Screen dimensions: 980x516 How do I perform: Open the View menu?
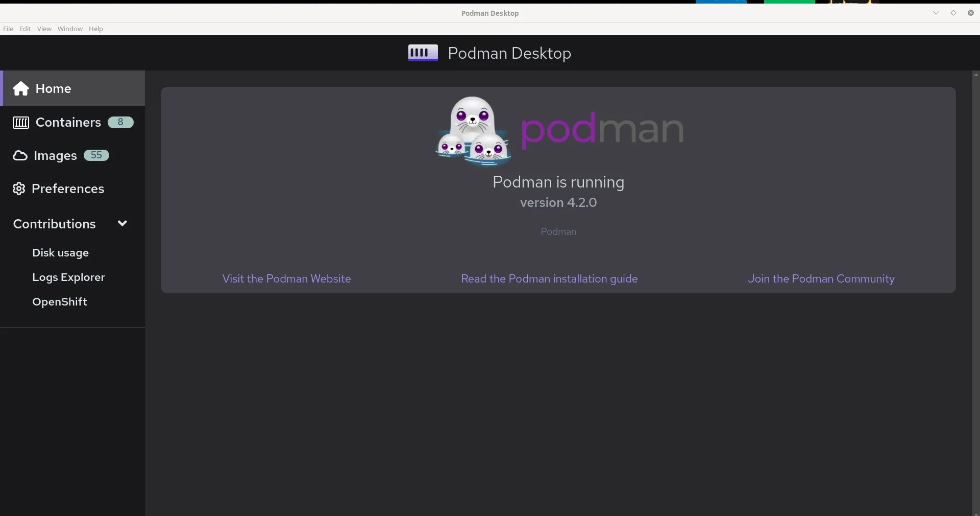tap(44, 29)
